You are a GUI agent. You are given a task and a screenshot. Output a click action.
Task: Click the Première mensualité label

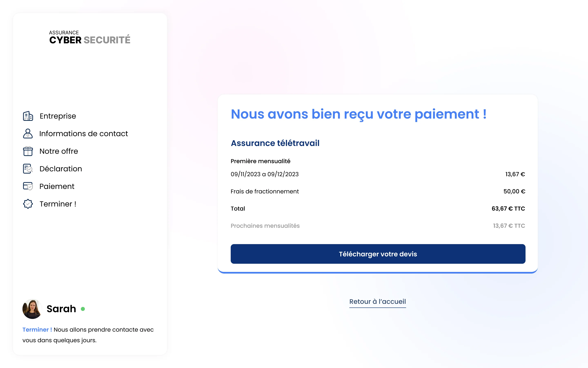pos(261,161)
